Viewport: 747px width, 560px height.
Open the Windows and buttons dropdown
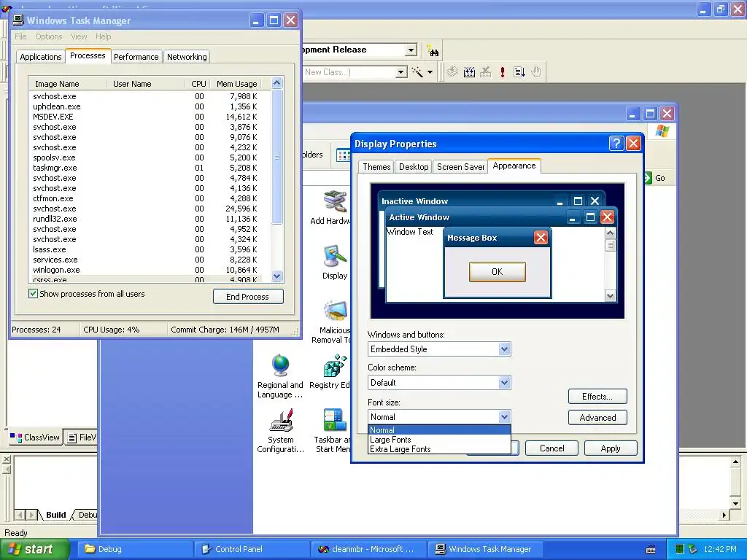(x=505, y=349)
